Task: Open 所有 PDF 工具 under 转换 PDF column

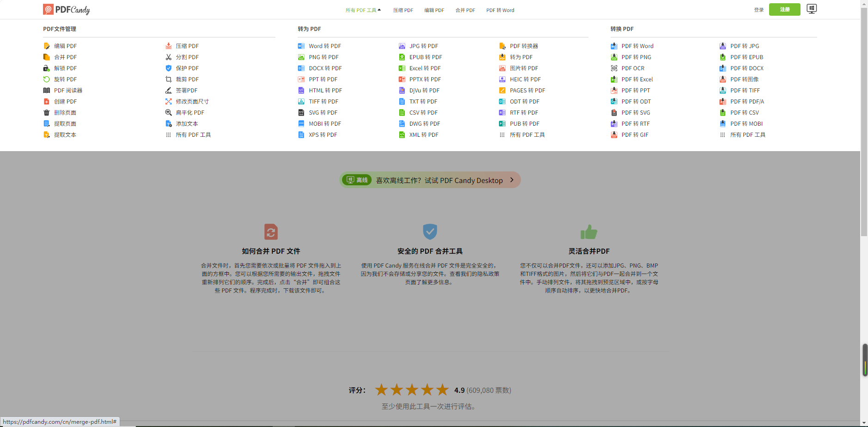Action: coord(747,135)
